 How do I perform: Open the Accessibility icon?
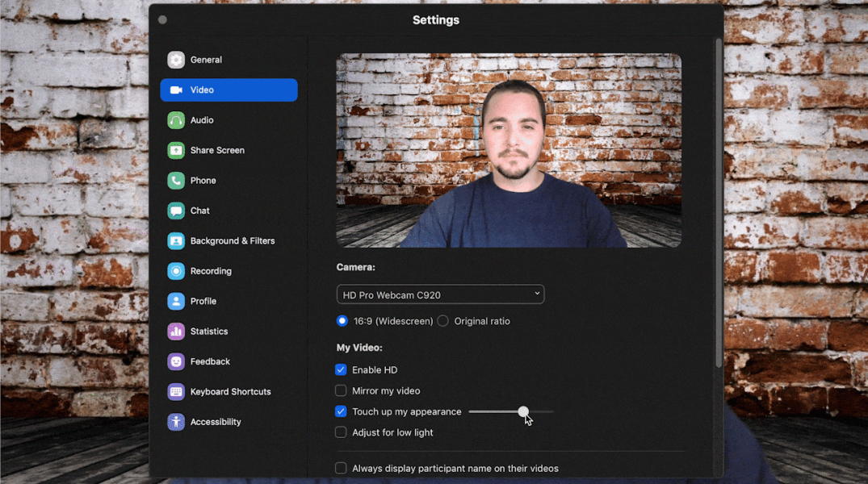click(x=176, y=422)
